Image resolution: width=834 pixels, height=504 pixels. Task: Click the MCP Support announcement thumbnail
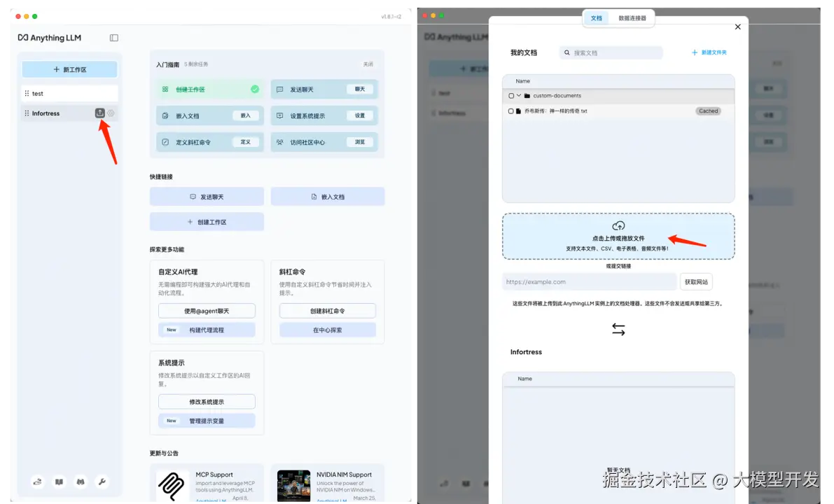click(172, 486)
